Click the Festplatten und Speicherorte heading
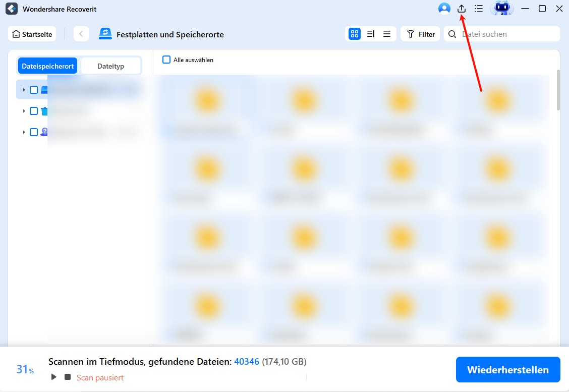The height and width of the screenshot is (392, 569). [x=170, y=34]
